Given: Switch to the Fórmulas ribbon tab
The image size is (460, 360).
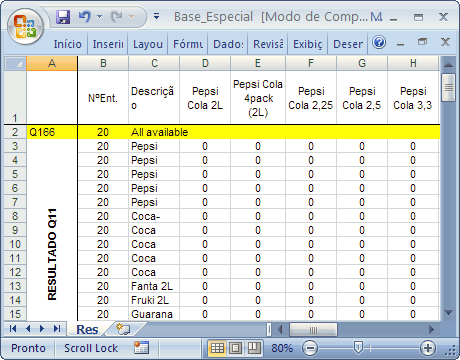Looking at the screenshot, I should coord(188,44).
